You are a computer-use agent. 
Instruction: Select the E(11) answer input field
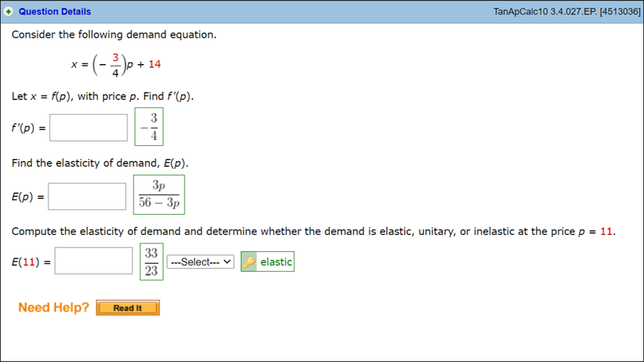point(94,261)
